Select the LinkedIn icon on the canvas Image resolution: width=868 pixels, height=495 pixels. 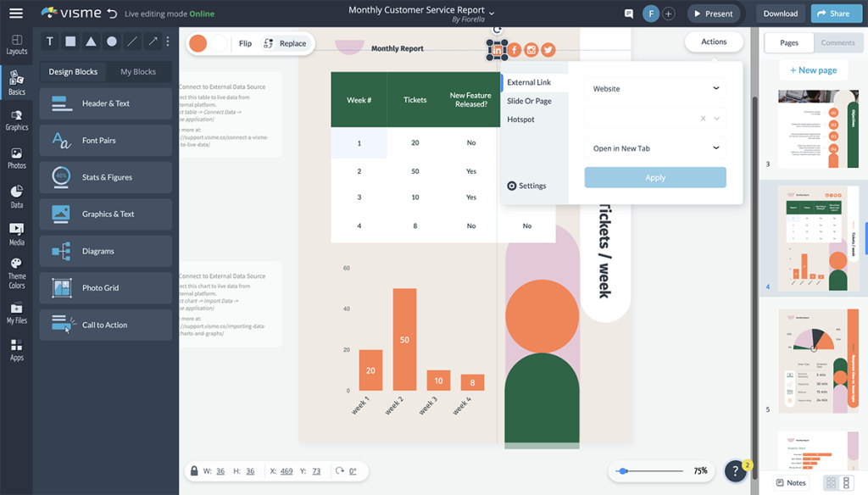[498, 49]
